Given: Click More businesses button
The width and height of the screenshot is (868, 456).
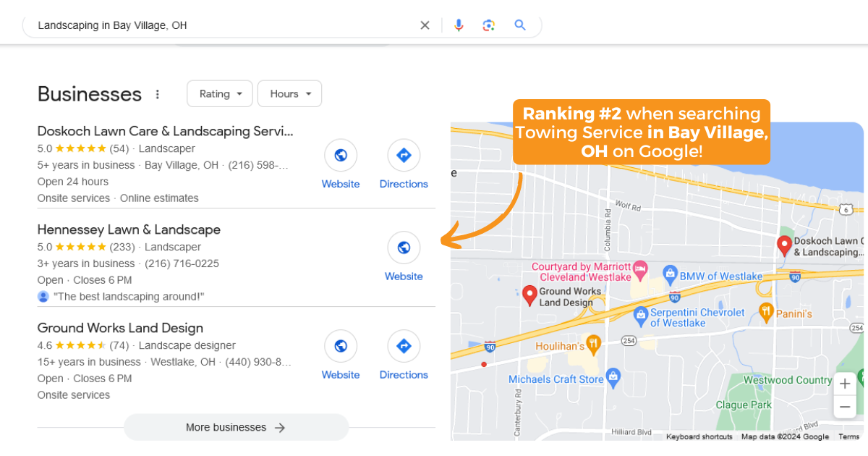Looking at the screenshot, I should coord(236,427).
